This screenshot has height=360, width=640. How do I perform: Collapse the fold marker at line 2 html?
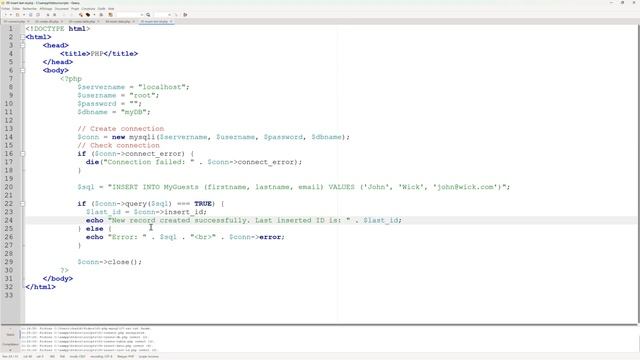(x=22, y=37)
